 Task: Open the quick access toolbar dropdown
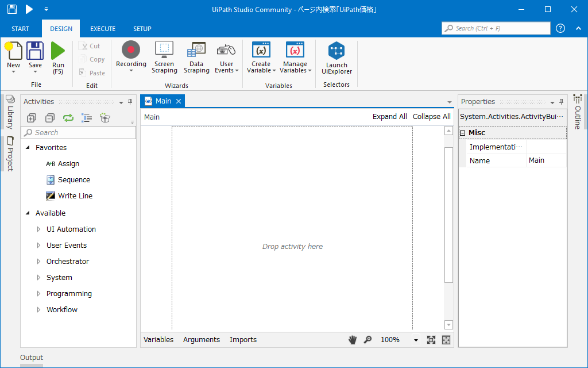tap(46, 9)
